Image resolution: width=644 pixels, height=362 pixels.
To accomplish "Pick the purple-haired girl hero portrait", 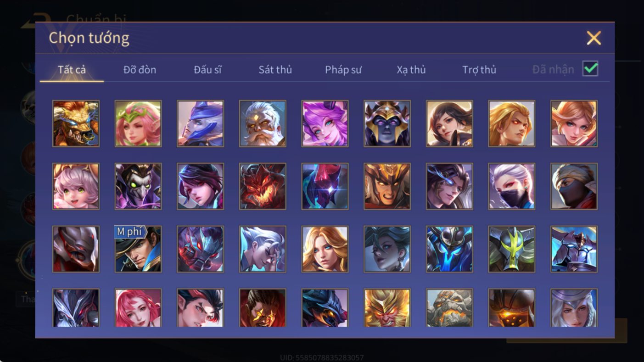I will coord(325,124).
